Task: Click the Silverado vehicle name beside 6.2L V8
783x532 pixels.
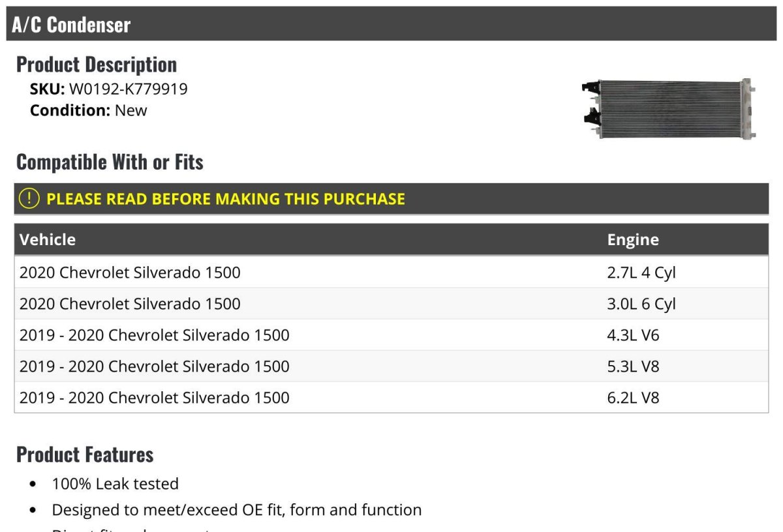Action: 155,398
